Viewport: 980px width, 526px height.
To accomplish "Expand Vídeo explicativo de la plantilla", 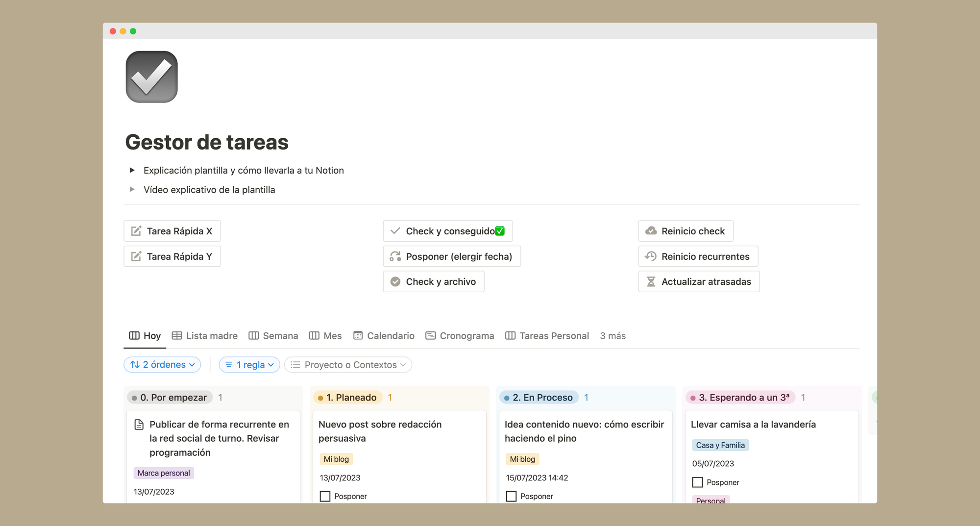I will point(132,189).
